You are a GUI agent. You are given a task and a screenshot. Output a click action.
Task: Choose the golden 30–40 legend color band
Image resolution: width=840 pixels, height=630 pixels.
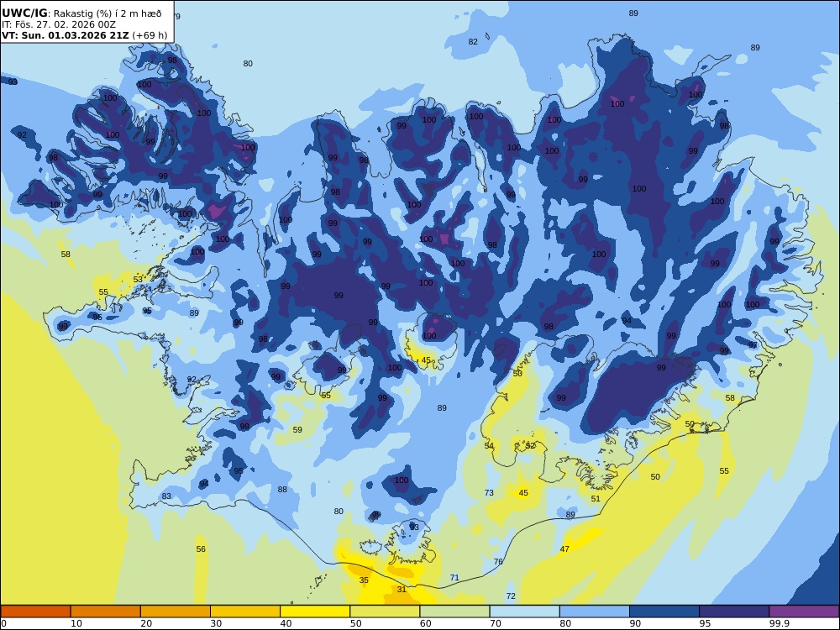coord(245,612)
